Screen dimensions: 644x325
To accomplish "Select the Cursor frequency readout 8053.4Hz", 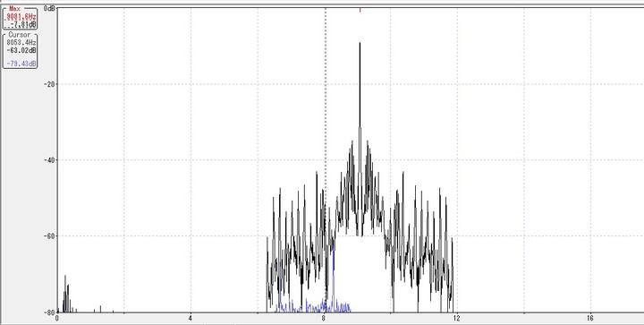I will 21,42.
